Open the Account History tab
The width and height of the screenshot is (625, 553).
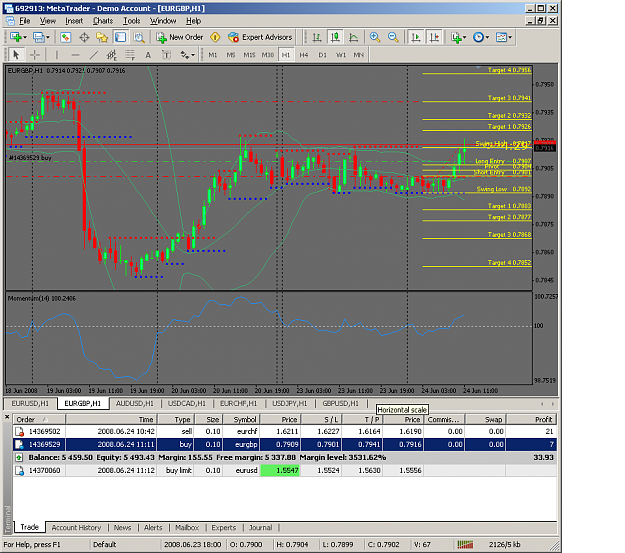tap(76, 527)
